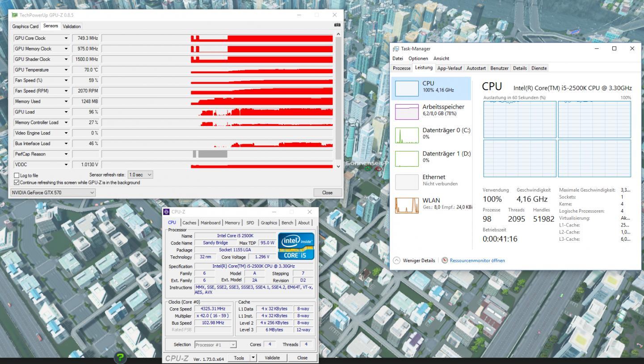Click the GPU-Z title bar app icon
The height and width of the screenshot is (364, 644).
point(15,15)
